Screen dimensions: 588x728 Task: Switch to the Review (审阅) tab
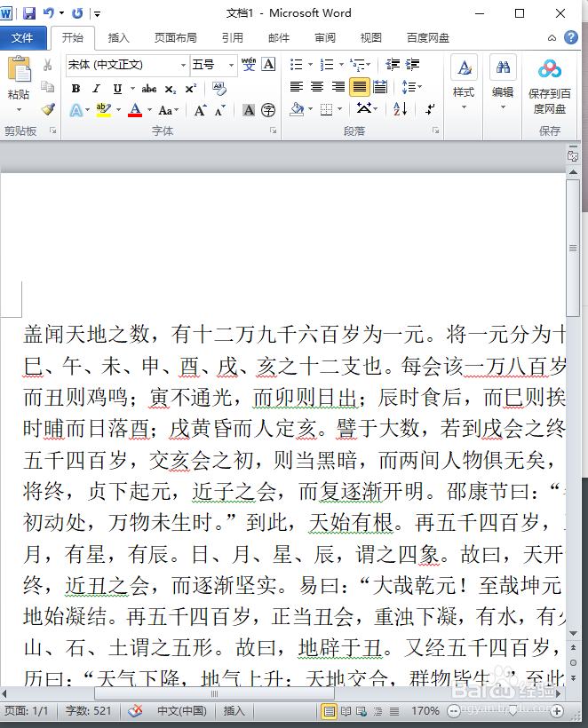tap(325, 37)
